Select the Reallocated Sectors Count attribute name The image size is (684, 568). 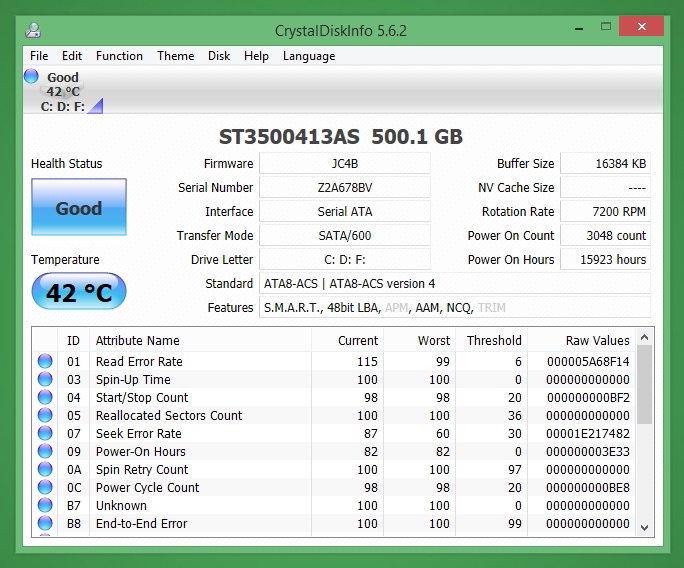169,415
